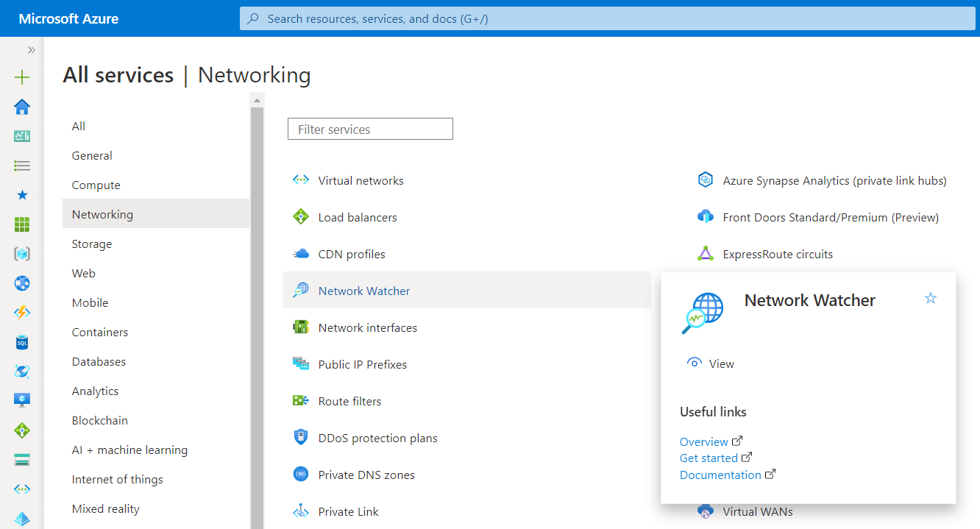The width and height of the screenshot is (980, 529).
Task: Expand the left sidebar with chevrons
Action: [x=31, y=50]
